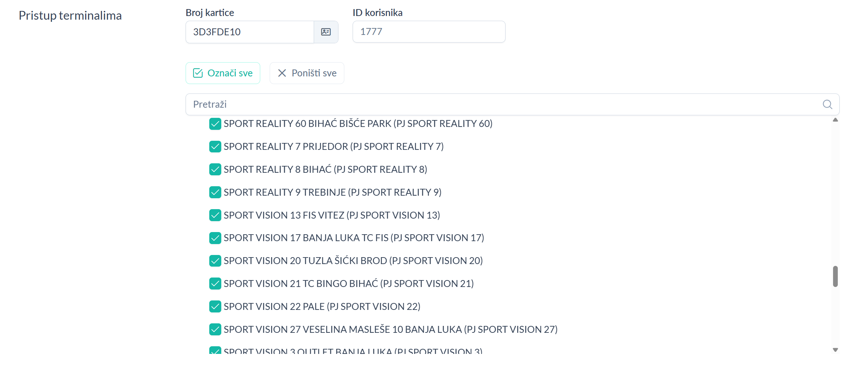Uncheck SPORT REALITY 8 BIHAĆ
Screen dimensions: 868x367
[215, 169]
